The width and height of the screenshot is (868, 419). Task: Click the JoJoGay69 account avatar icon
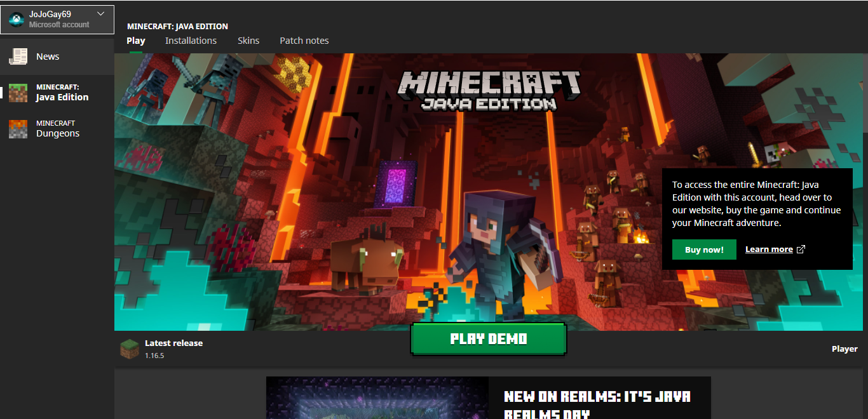[16, 20]
